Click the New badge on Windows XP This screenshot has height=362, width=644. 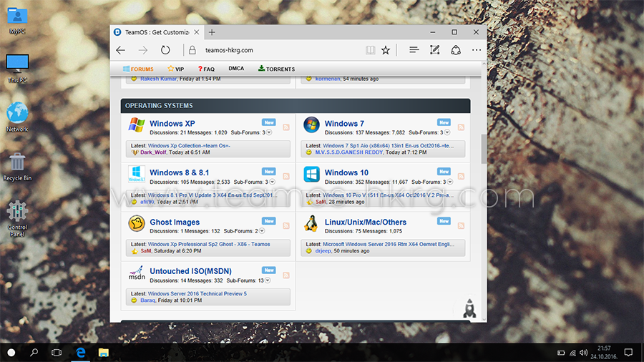(x=269, y=122)
